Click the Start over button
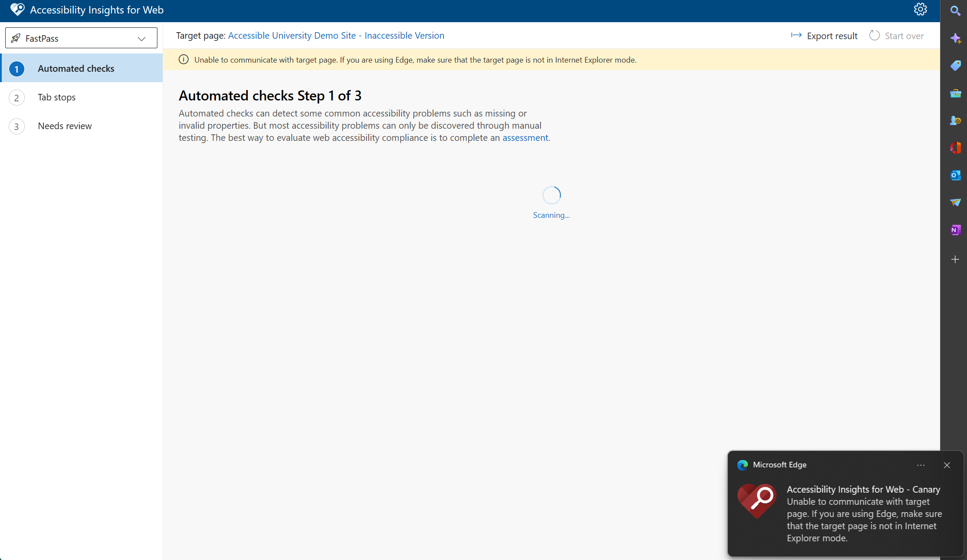967x560 pixels. click(x=897, y=36)
